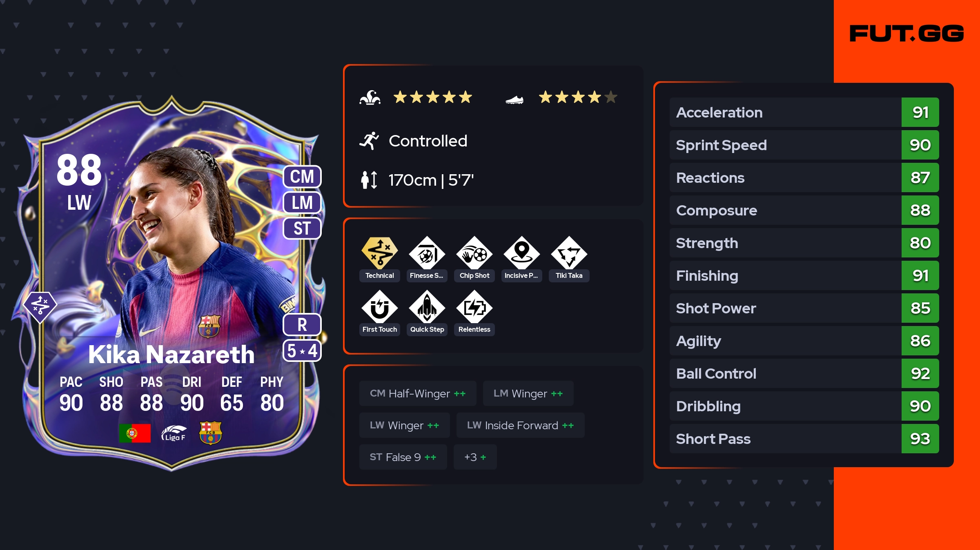Click the Portugal flag on the card

(135, 433)
